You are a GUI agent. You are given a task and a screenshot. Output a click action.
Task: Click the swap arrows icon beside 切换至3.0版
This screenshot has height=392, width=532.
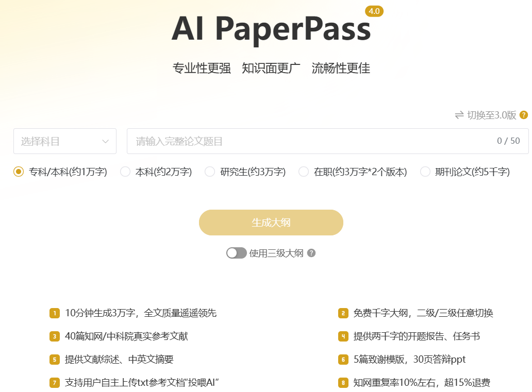click(459, 115)
